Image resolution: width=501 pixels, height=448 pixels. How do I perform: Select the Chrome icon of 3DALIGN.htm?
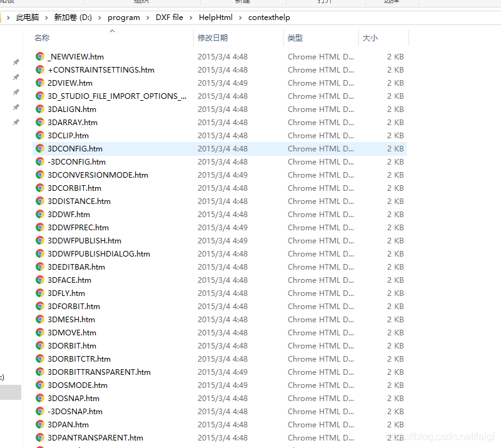(40, 109)
